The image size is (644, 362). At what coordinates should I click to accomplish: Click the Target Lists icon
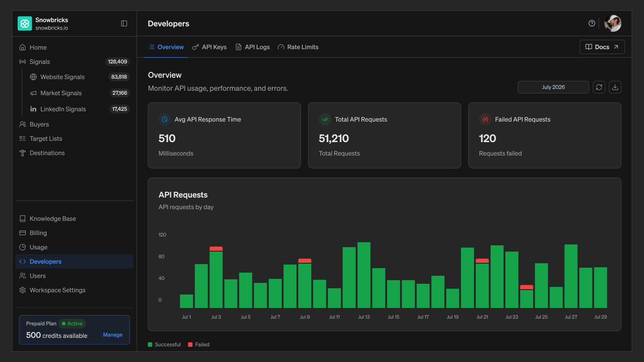point(23,139)
